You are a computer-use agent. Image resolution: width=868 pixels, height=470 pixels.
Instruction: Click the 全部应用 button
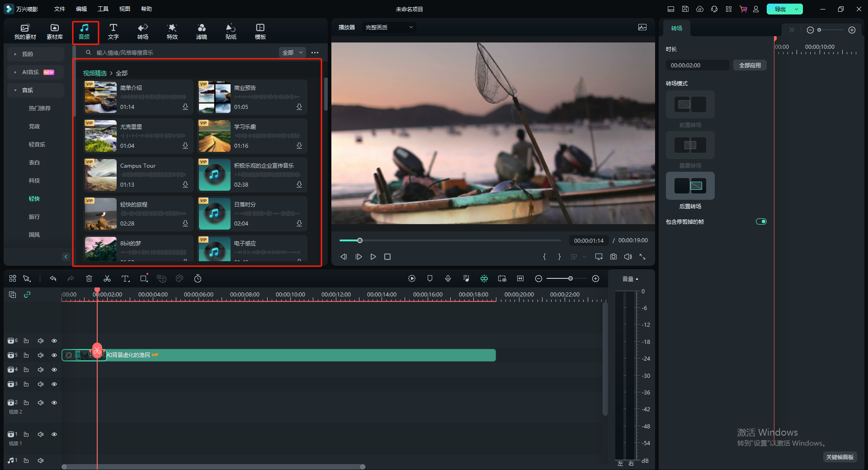750,66
